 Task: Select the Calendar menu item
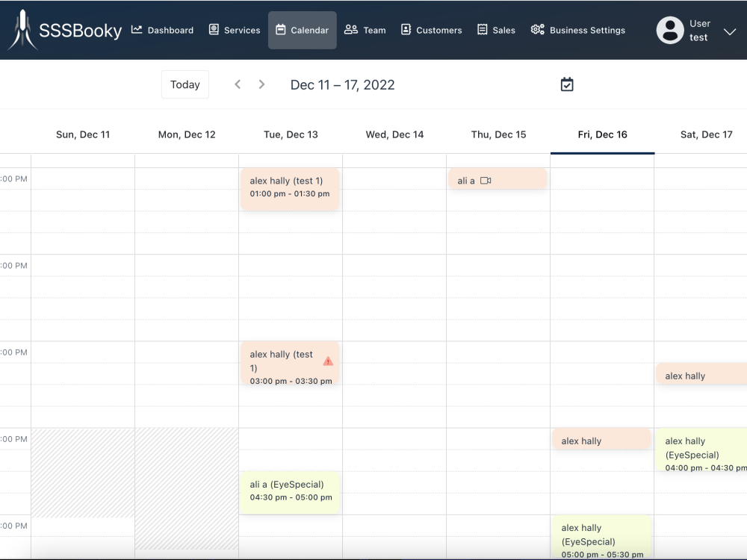tap(303, 30)
